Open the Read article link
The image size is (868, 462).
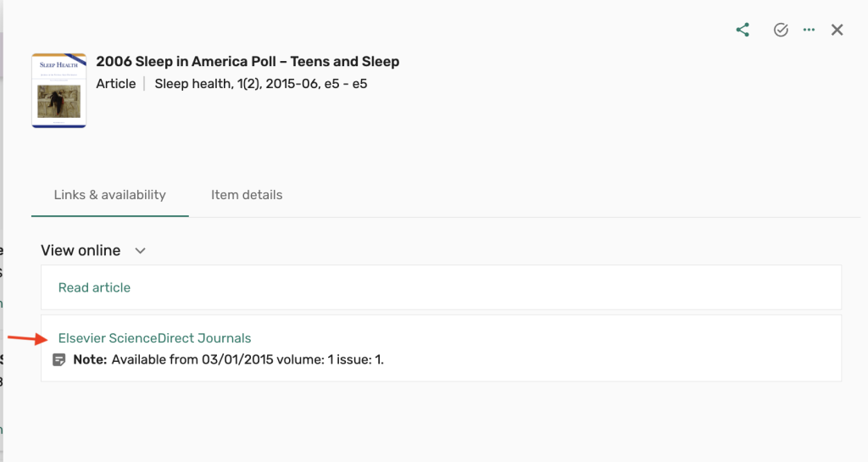tap(94, 287)
